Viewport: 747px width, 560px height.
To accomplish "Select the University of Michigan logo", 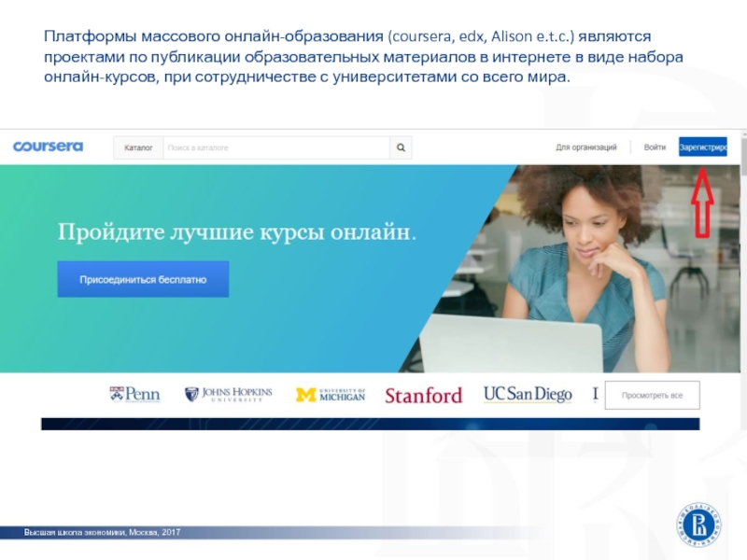I will 330,395.
